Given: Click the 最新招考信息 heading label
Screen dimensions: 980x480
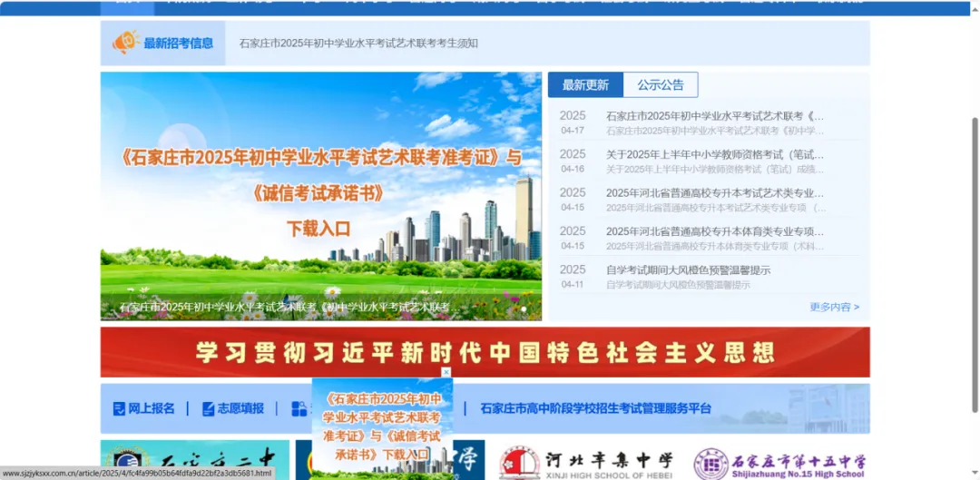Looking at the screenshot, I should (178, 44).
